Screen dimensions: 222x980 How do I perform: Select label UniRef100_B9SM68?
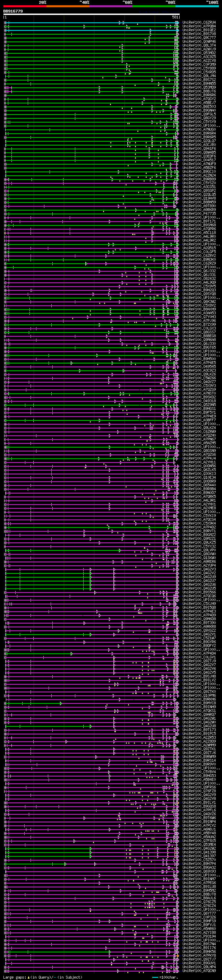click(199, 225)
